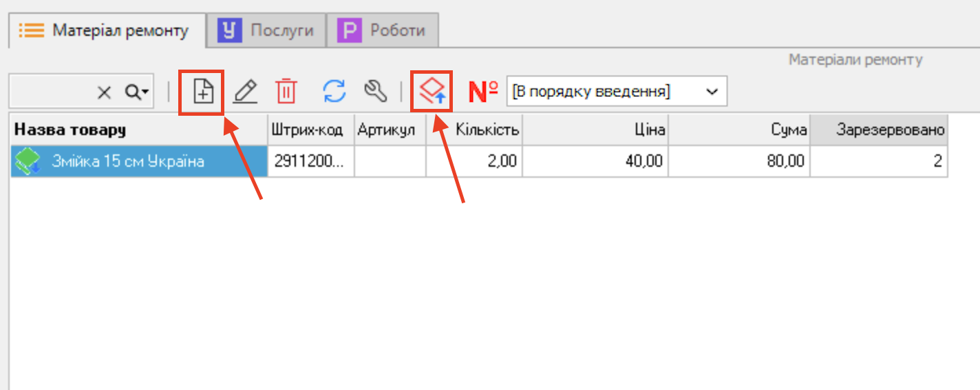Focus the search input field
The height and width of the screenshot is (390, 980).
click(x=52, y=92)
